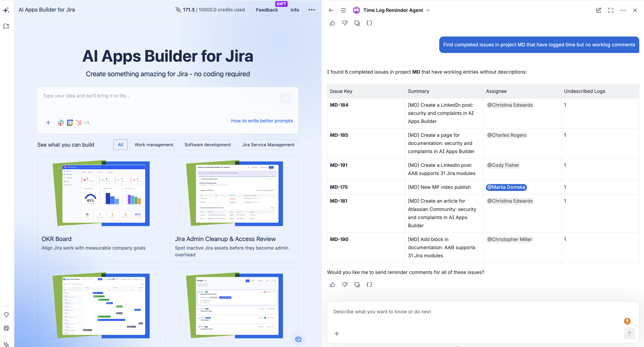Open the curly braces JSON view at the top
The image size is (644, 347).
369,23
